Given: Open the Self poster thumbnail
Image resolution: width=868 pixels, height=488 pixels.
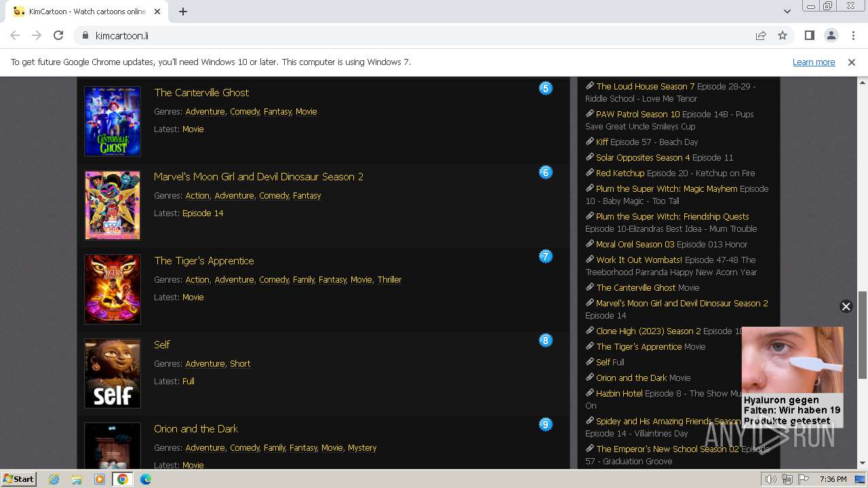Looking at the screenshot, I should coord(113,373).
